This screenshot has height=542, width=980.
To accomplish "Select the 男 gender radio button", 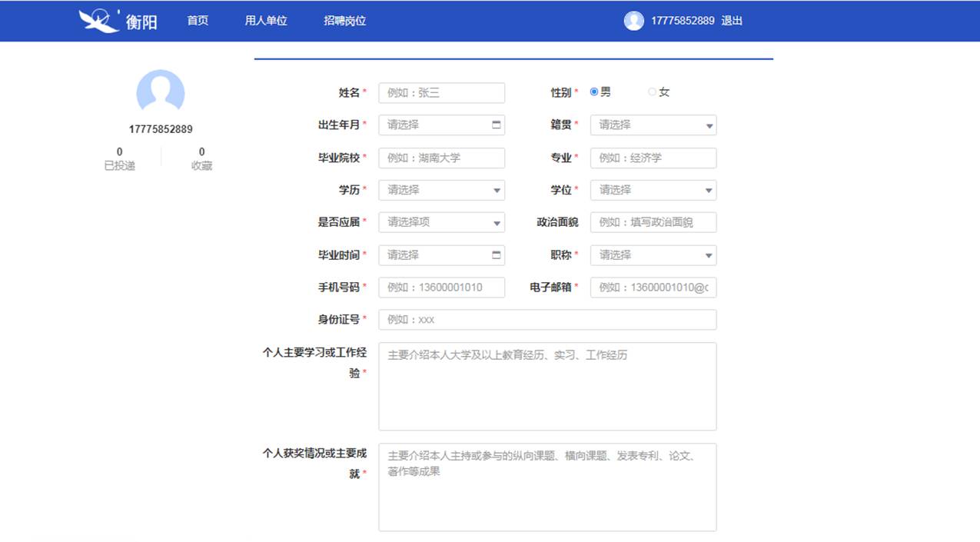I will click(x=593, y=91).
